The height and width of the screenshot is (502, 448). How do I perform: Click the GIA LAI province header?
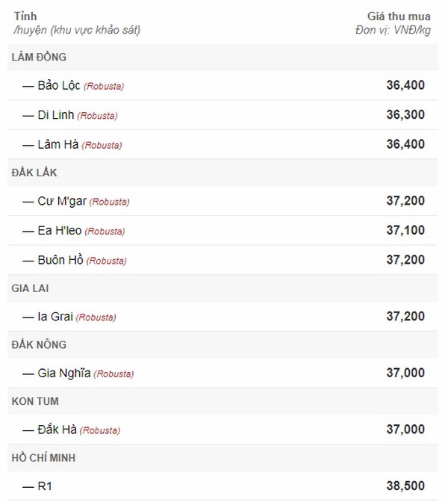pyautogui.click(x=223, y=288)
